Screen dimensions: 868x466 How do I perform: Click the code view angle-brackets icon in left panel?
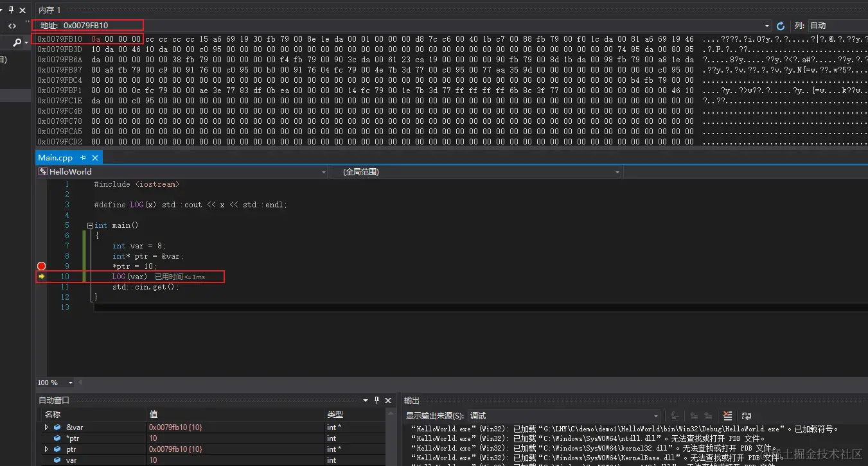[12, 26]
